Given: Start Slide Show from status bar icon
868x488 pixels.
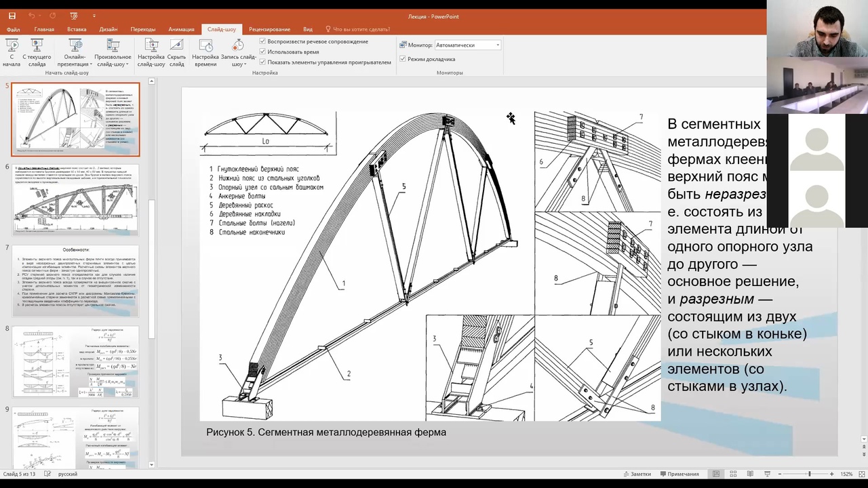Looking at the screenshot, I should [x=767, y=474].
